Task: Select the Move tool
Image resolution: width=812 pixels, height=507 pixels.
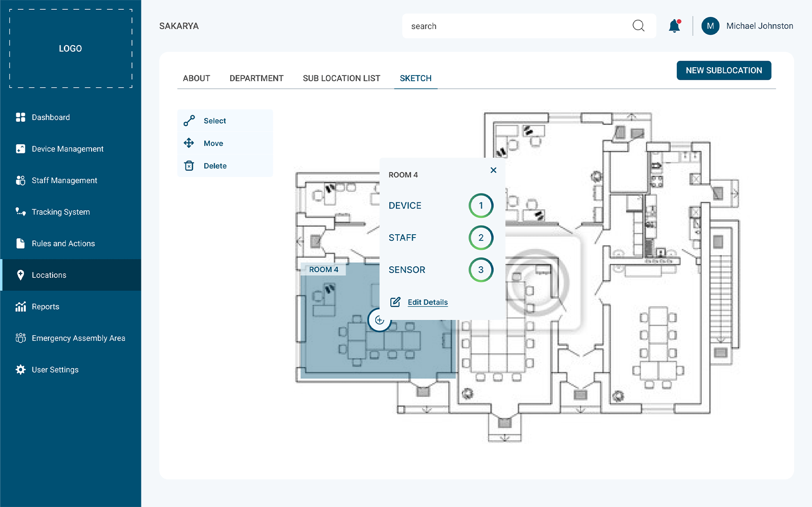Action: click(x=213, y=143)
